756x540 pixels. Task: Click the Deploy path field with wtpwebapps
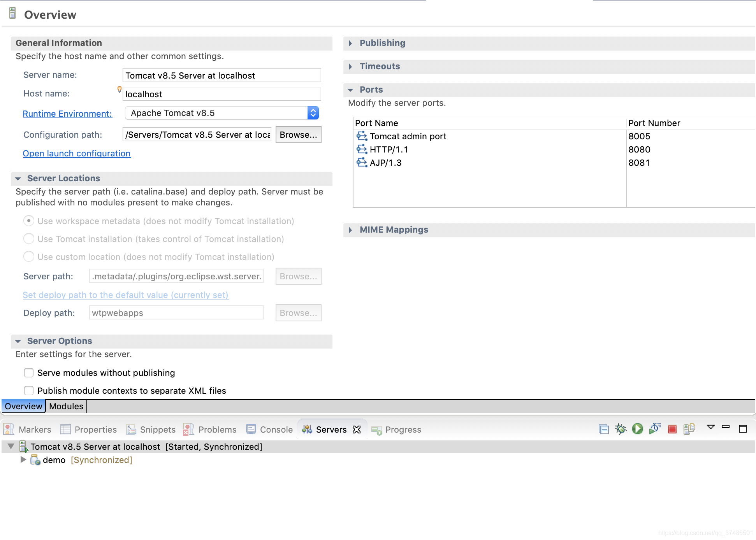tap(176, 313)
